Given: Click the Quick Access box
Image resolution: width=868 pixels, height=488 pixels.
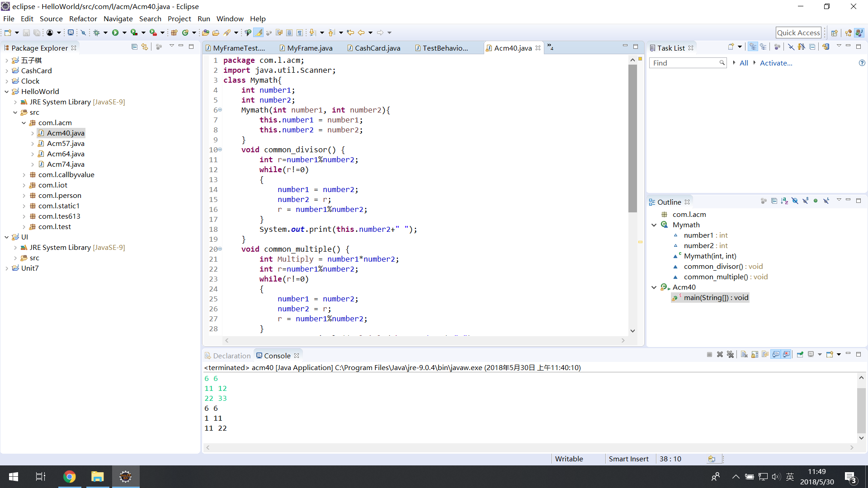Looking at the screenshot, I should click(x=798, y=33).
